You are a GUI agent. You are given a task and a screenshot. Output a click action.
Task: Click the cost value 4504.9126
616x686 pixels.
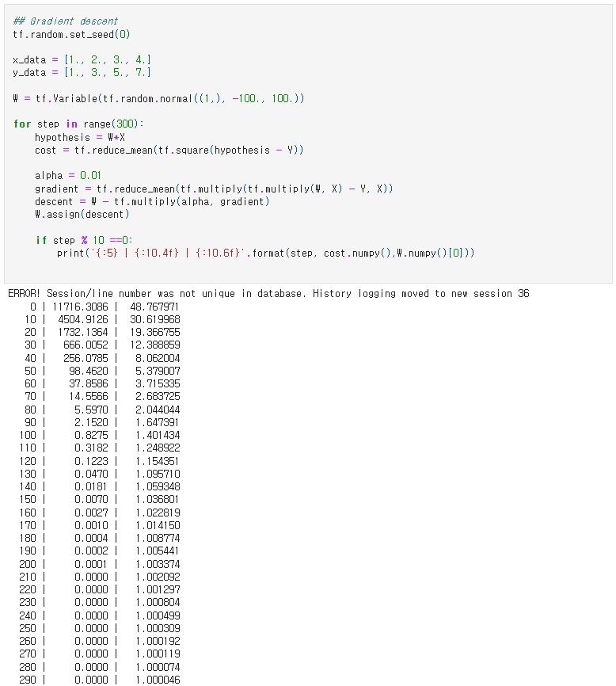[83, 319]
